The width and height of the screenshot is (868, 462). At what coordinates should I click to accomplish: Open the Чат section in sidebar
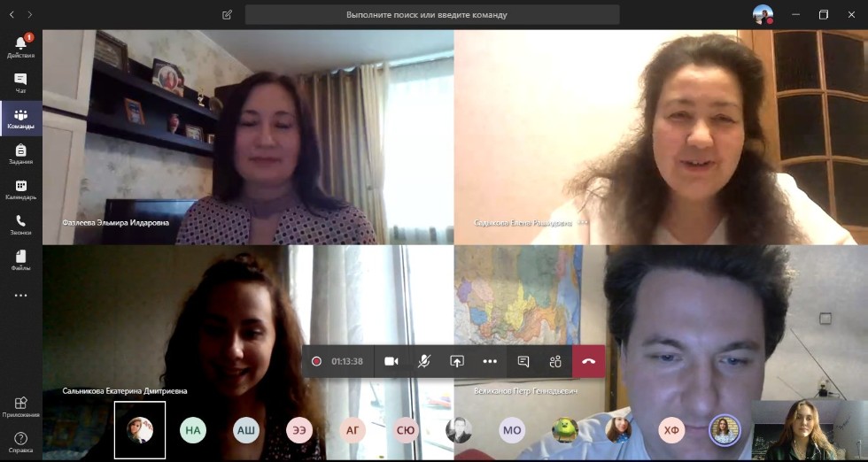[20, 82]
